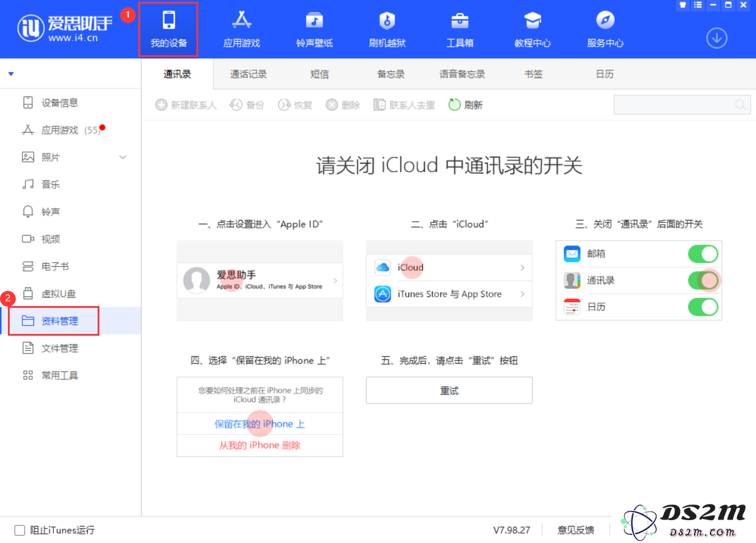Viewport: 756px width, 543px height.
Task: Open the 工具箱 toolbox
Action: pyautogui.click(x=460, y=29)
